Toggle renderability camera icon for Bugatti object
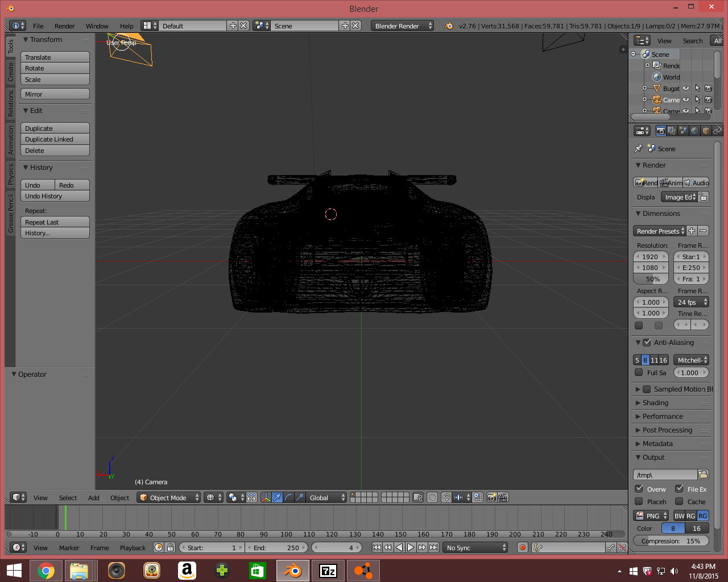This screenshot has width=728, height=582. pyautogui.click(x=708, y=88)
